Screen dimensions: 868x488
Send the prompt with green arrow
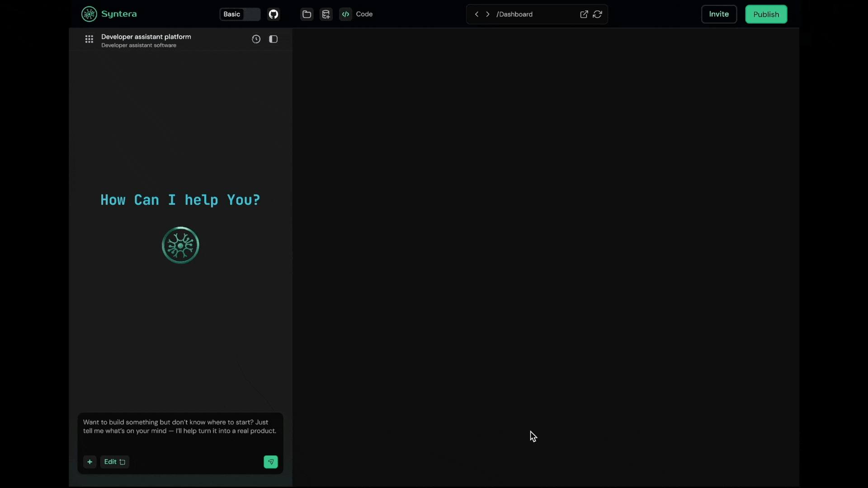point(270,462)
